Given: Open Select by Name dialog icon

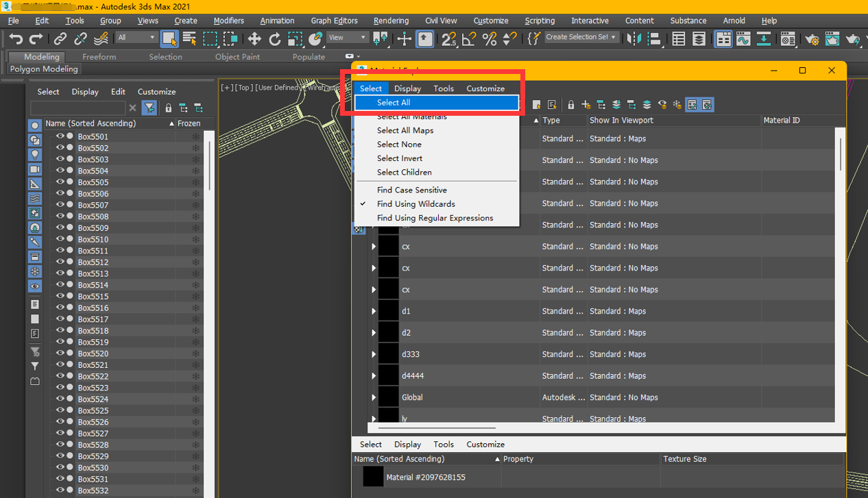Looking at the screenshot, I should coord(189,38).
